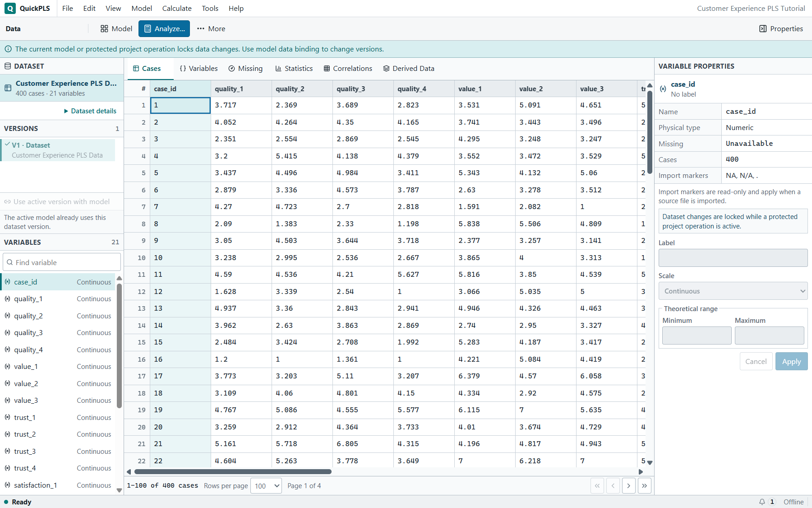This screenshot has height=508, width=812.
Task: Click the QuickPLS logo icon
Action: (10, 8)
